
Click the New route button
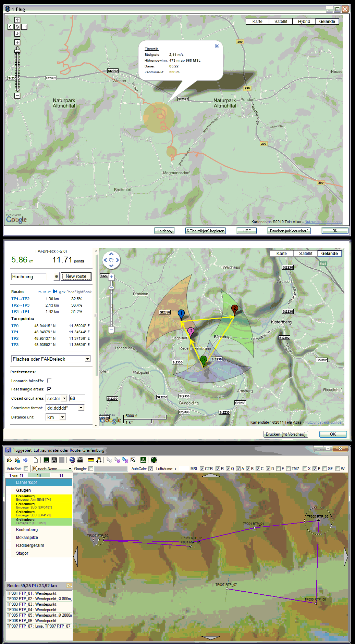point(76,276)
